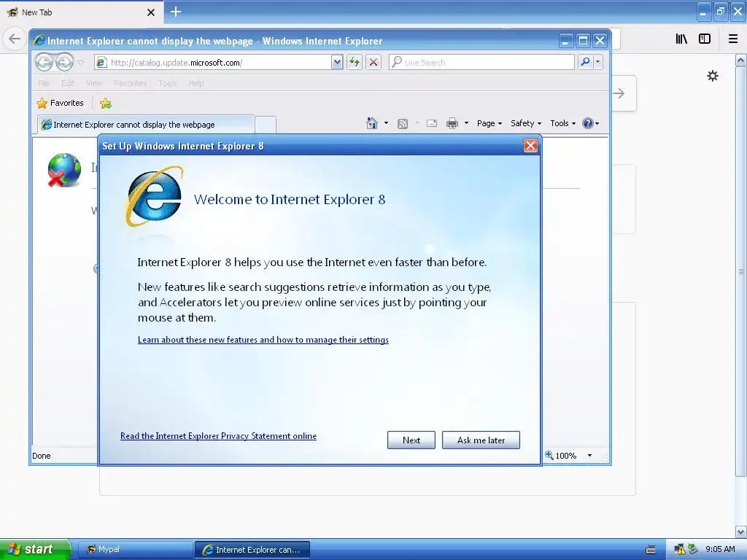The image size is (747, 560).
Task: Click the Mypal scrollbar down arrow
Action: [x=741, y=532]
